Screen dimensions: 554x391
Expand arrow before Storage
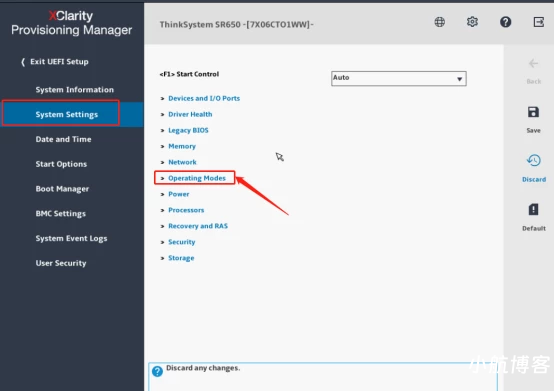(162, 258)
